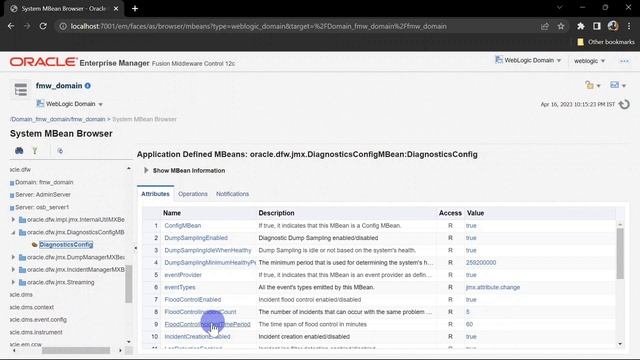Switch to the Operations tab

point(193,194)
